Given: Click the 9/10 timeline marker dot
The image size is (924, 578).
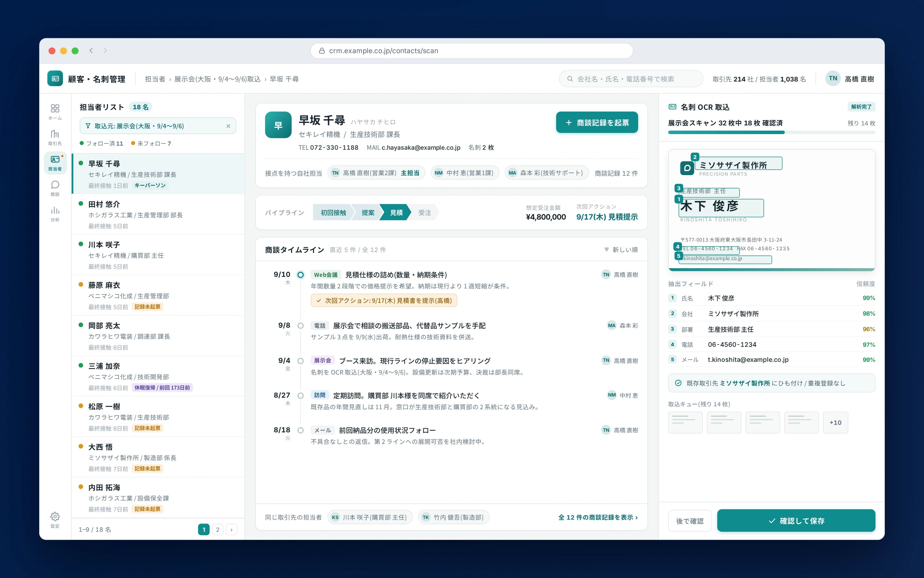Looking at the screenshot, I should (x=301, y=275).
